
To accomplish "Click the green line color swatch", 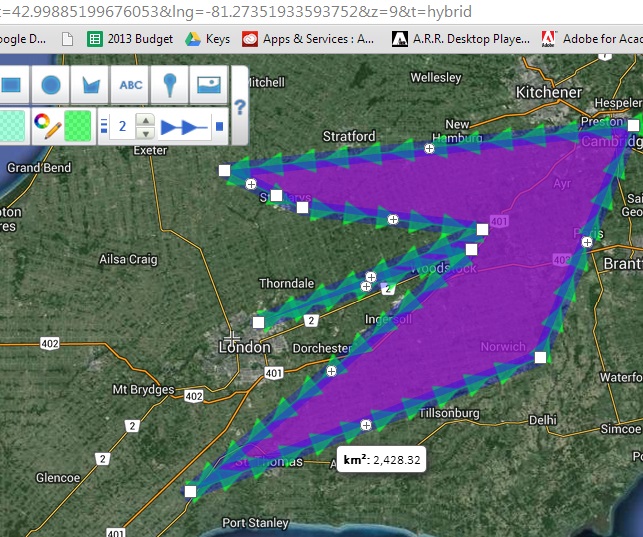I will 78,126.
